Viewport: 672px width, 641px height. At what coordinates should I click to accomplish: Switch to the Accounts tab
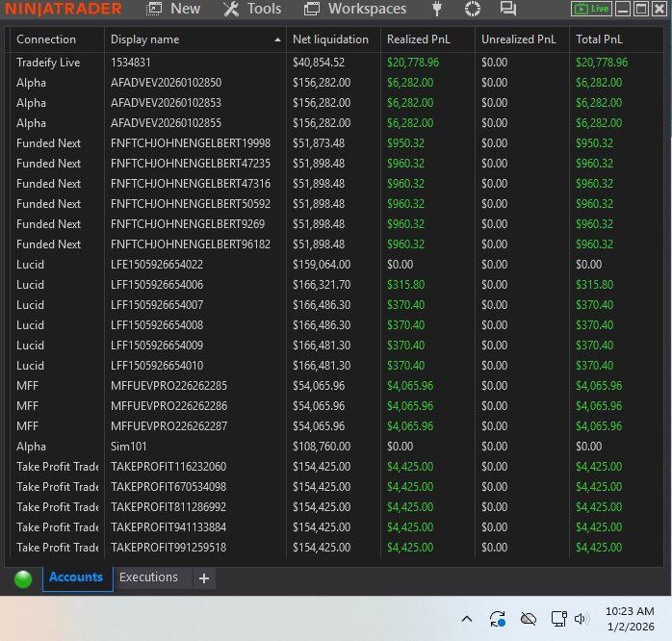tap(77, 577)
